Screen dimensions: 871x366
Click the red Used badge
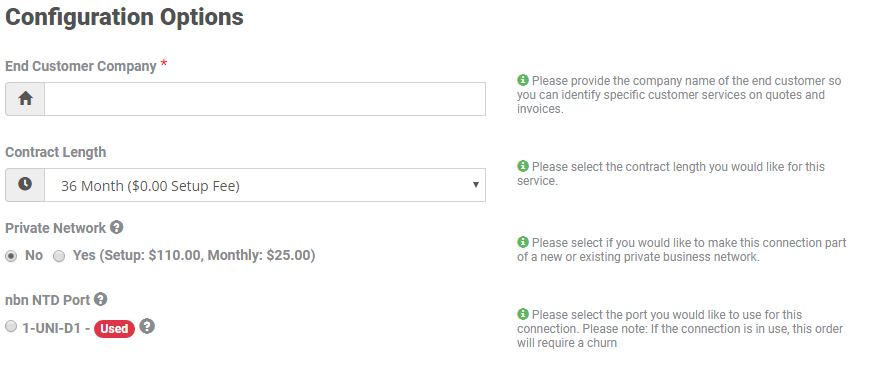coord(114,329)
